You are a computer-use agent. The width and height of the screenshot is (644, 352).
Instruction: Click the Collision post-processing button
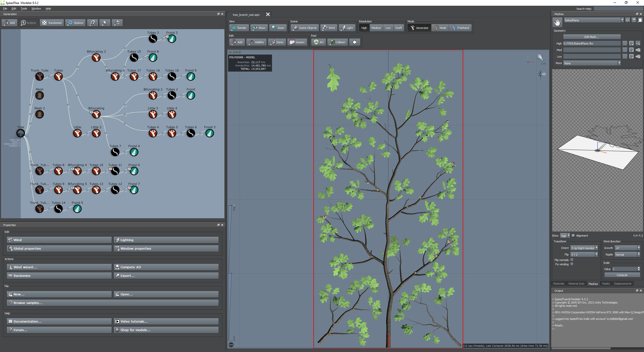338,42
